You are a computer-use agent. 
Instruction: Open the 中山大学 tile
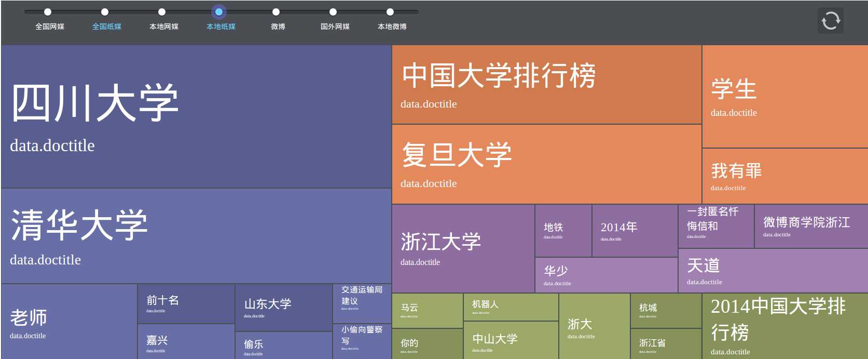[x=511, y=340]
